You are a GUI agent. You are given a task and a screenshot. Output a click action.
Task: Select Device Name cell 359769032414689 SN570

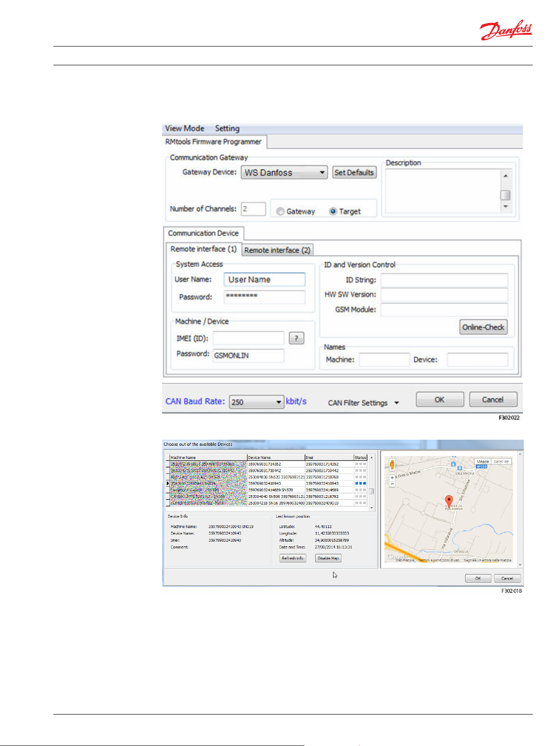276,490
